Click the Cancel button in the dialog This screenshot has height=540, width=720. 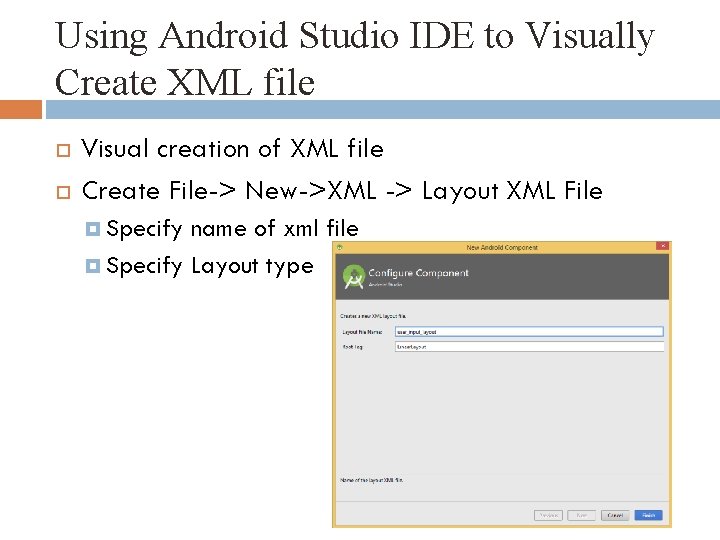click(x=615, y=515)
